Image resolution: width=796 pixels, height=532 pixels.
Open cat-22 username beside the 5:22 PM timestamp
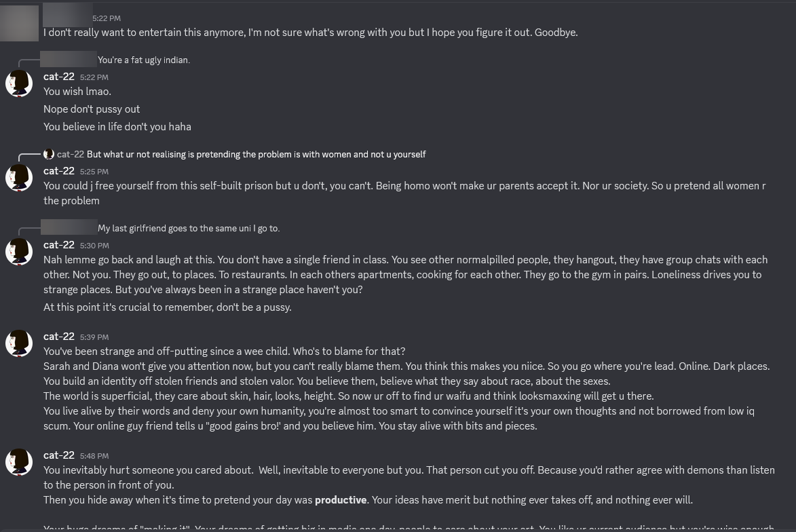[x=59, y=77]
